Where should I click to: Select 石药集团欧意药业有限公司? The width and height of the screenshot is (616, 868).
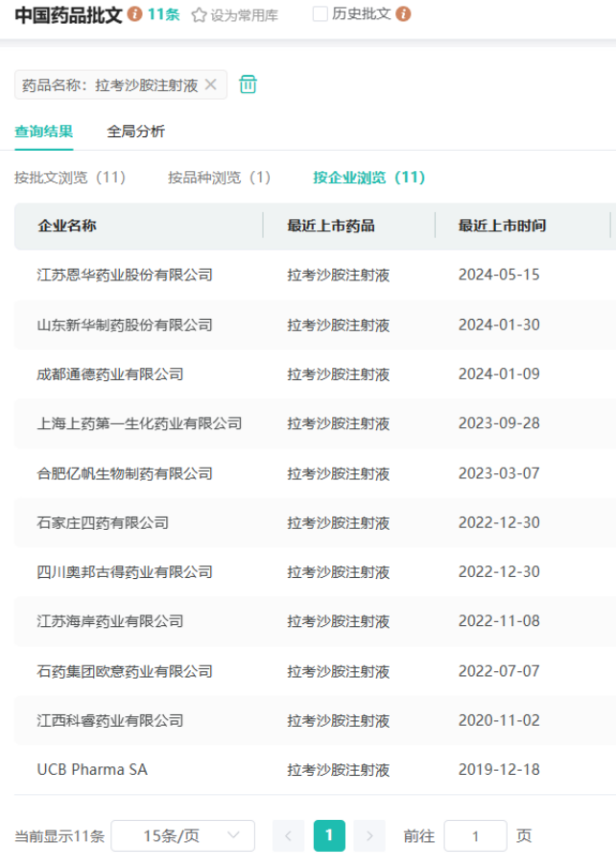(125, 671)
